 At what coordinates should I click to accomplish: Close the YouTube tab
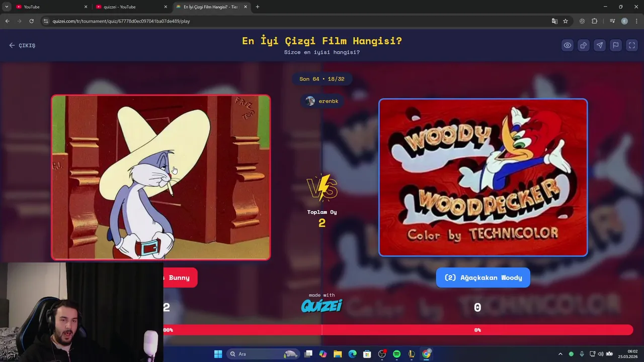(x=86, y=7)
